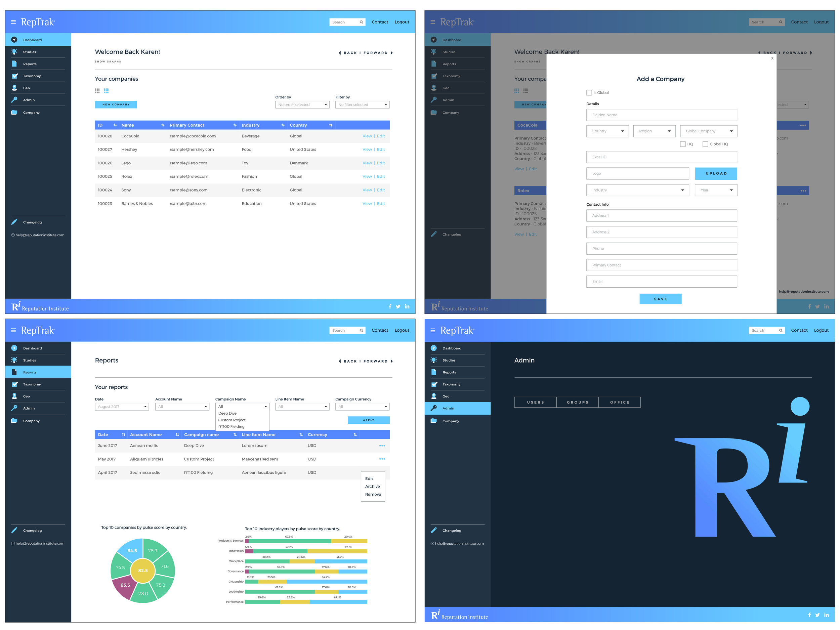Viewport: 840px width, 630px height.
Task: Select Deep Dive in Campaign Name list
Action: (227, 413)
